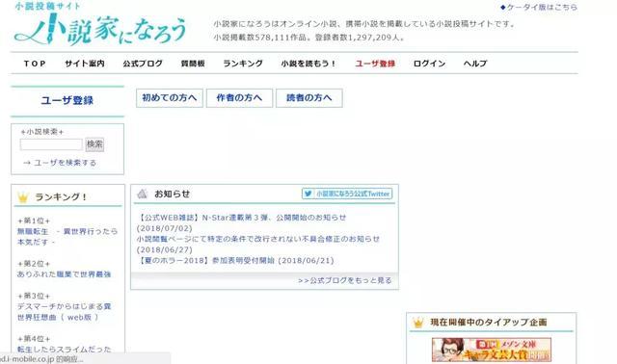Focus the novel search text field
The image size is (617, 364).
point(51,144)
